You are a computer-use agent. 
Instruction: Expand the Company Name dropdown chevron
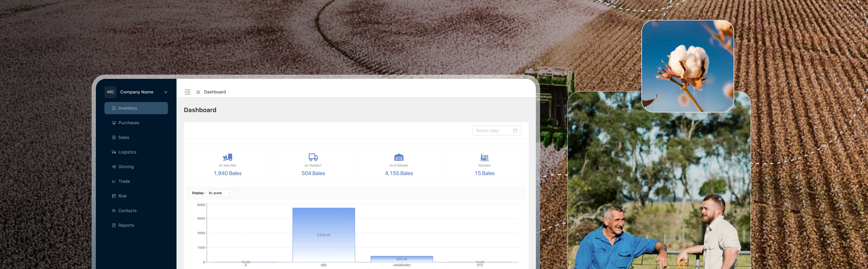166,92
